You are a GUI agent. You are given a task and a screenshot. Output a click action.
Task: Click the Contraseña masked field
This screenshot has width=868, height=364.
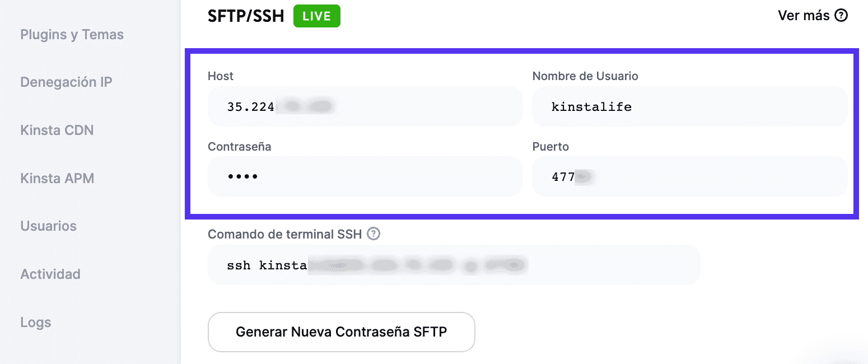point(365,176)
